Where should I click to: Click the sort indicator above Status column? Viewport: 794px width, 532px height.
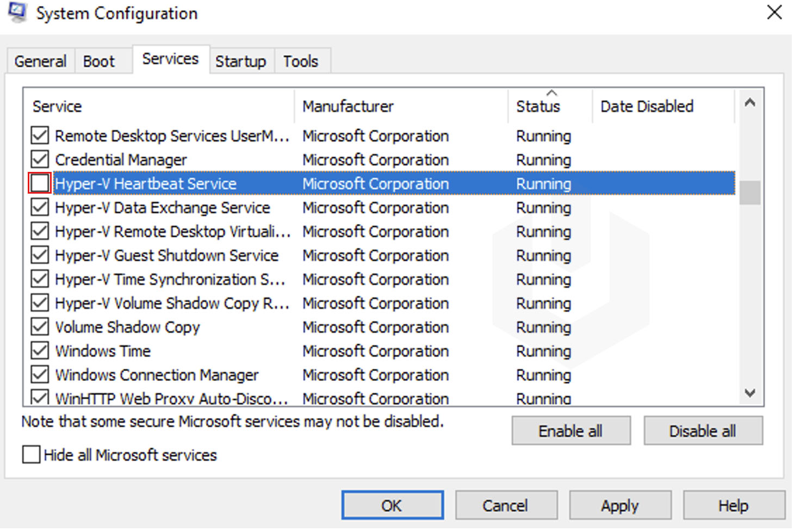coord(551,91)
